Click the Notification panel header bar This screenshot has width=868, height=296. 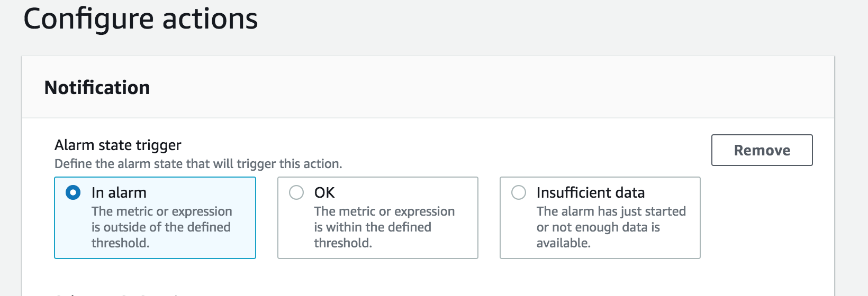coord(428,87)
